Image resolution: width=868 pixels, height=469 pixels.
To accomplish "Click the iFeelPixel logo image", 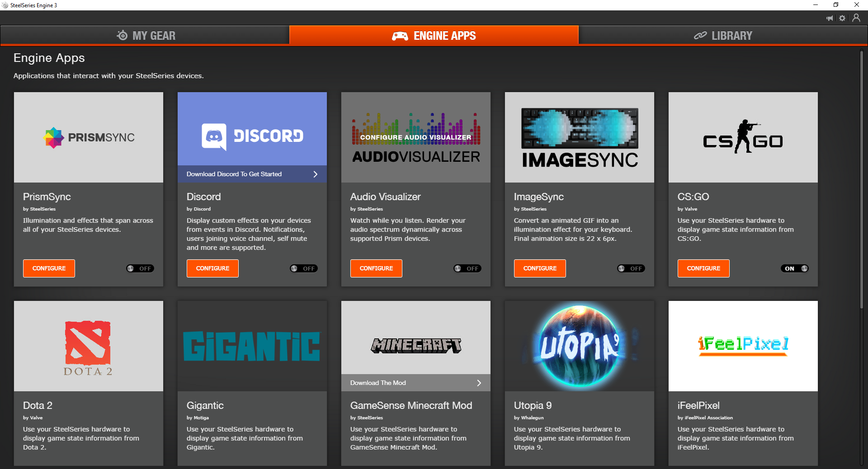I will coord(743,346).
